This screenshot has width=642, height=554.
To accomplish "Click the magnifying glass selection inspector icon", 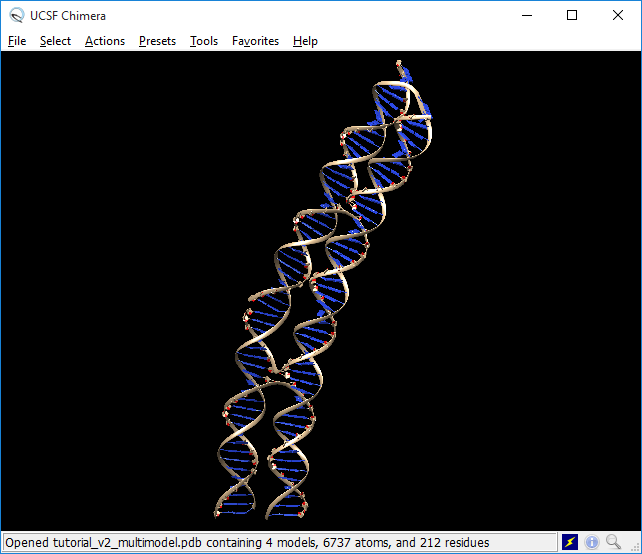I will click(x=613, y=542).
